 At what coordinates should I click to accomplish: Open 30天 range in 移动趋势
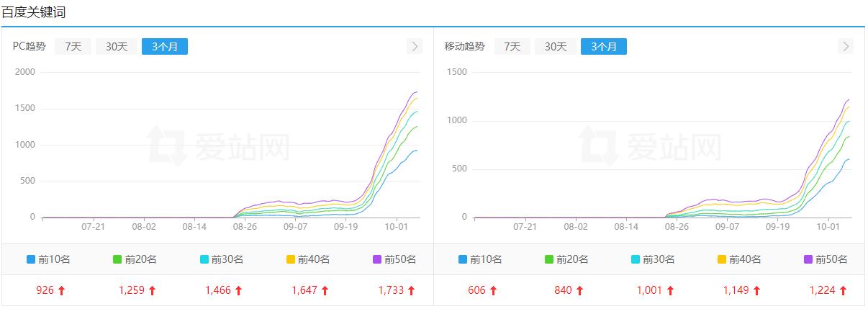556,47
